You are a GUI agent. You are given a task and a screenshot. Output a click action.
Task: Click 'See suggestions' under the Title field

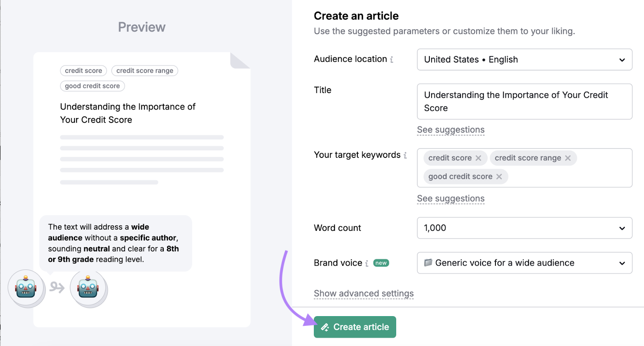point(451,130)
